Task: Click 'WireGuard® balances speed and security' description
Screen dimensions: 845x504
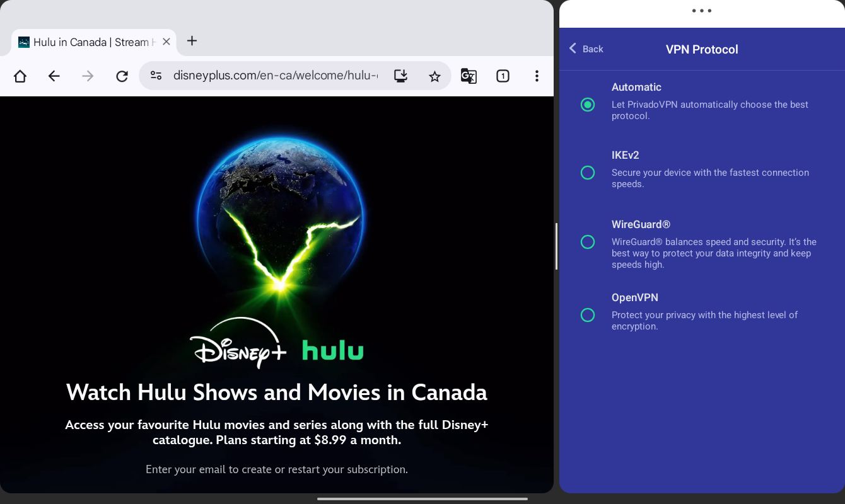Action: tap(714, 253)
